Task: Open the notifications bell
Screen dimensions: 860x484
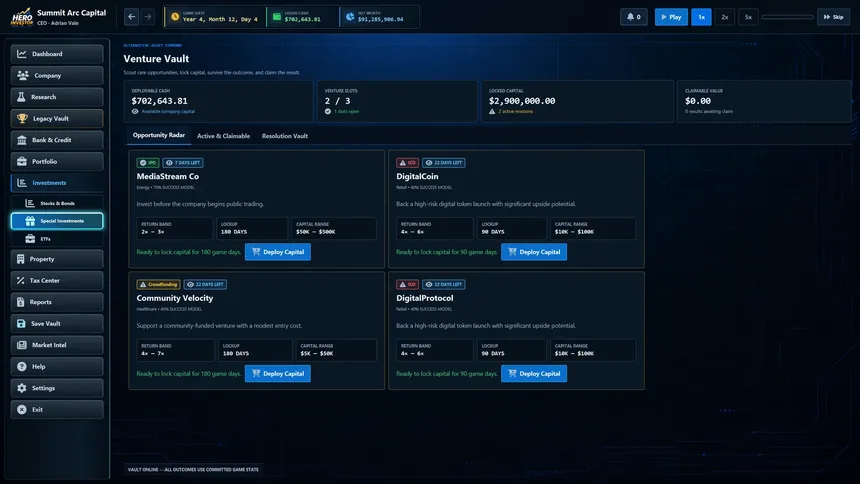Action: (x=633, y=17)
